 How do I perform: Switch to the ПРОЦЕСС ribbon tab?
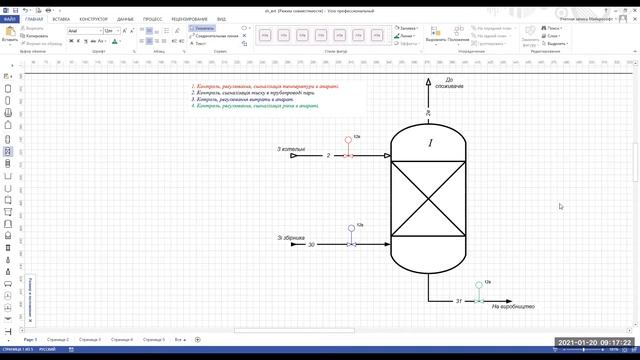click(x=152, y=19)
